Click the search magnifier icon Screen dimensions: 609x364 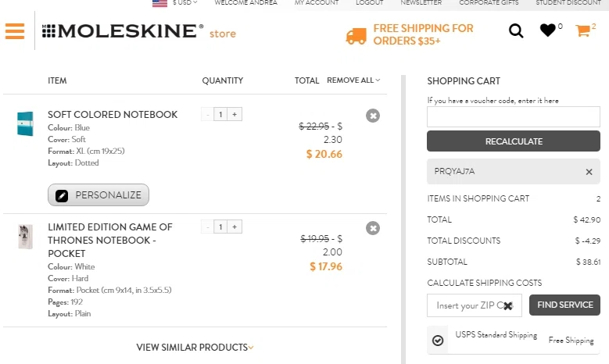coord(516,30)
